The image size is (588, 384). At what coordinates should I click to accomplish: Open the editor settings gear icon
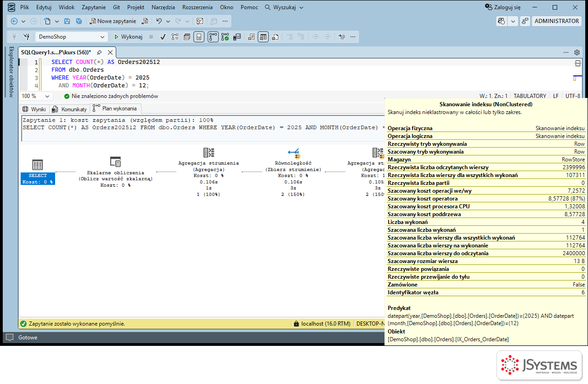point(577,52)
